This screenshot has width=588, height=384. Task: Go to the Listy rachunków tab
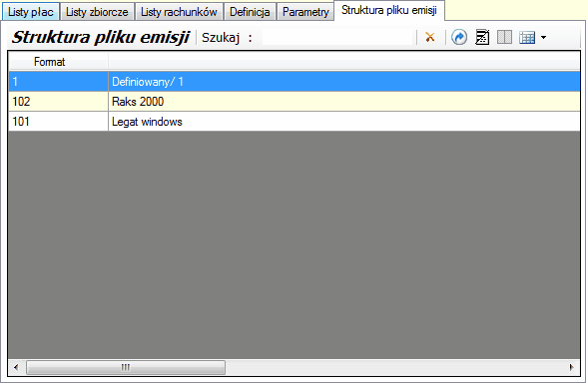point(179,12)
